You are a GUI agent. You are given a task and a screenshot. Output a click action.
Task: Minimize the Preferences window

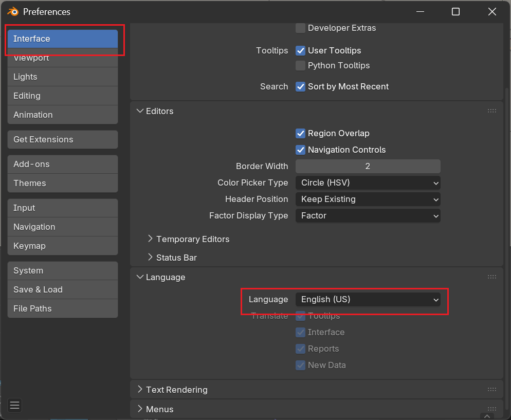pyautogui.click(x=420, y=12)
